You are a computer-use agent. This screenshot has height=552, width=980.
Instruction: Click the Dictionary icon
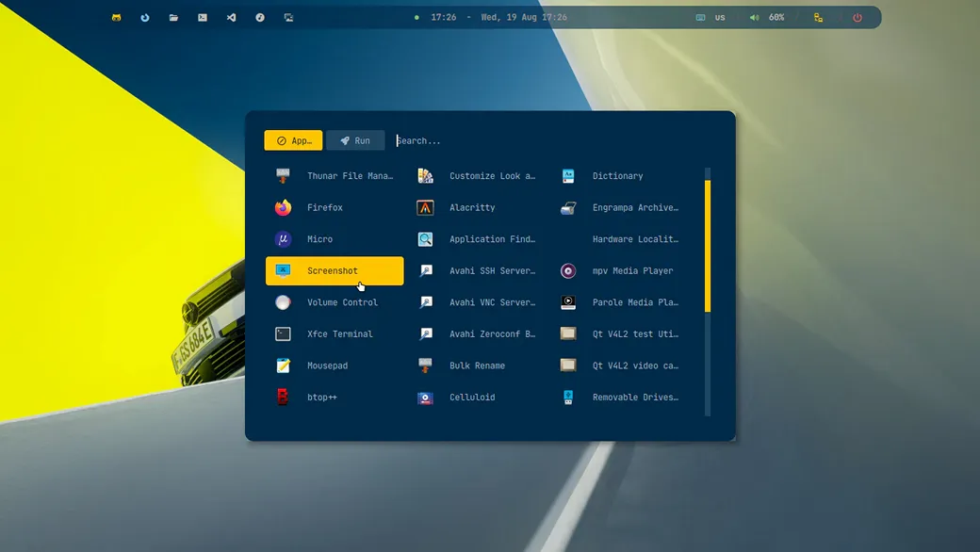(x=568, y=176)
